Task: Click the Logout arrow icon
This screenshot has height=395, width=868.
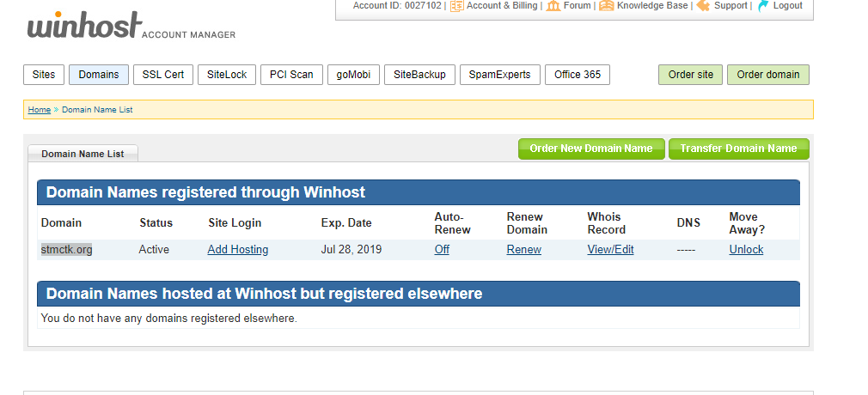Action: (762, 6)
